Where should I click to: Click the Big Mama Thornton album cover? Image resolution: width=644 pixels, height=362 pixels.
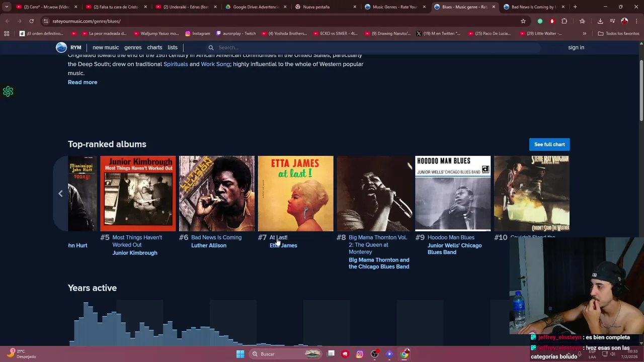(374, 194)
